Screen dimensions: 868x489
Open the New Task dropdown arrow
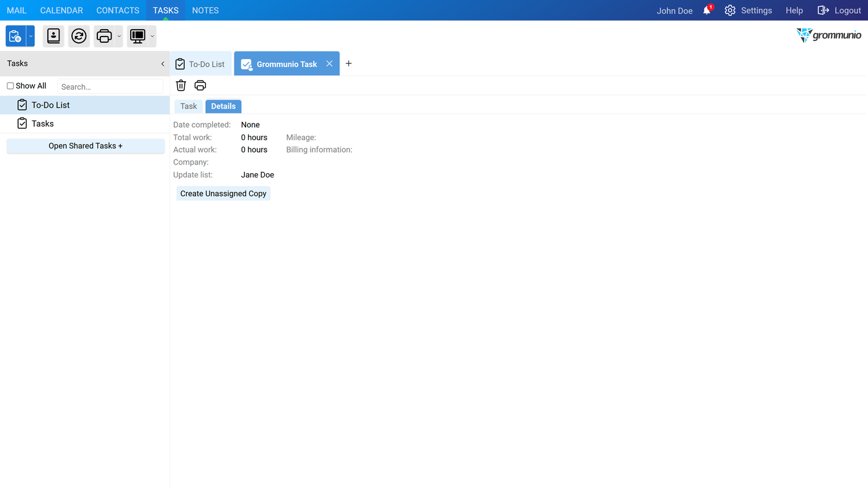(x=30, y=36)
